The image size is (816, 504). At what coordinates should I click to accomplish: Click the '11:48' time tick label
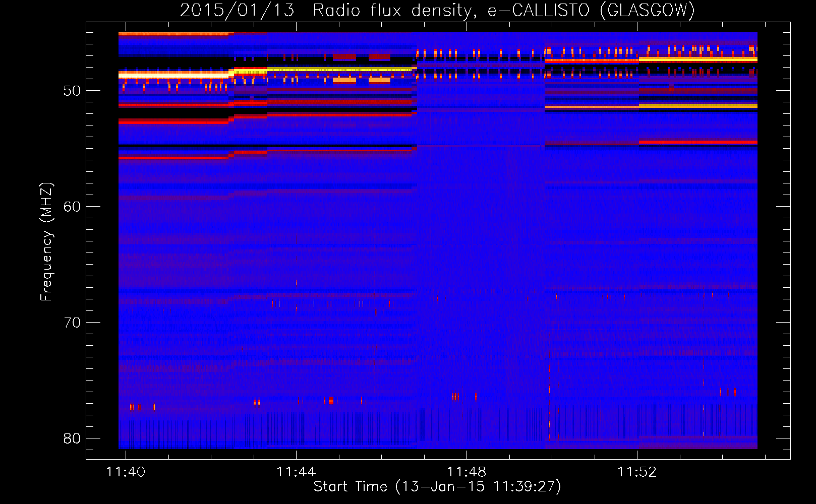coord(467,472)
